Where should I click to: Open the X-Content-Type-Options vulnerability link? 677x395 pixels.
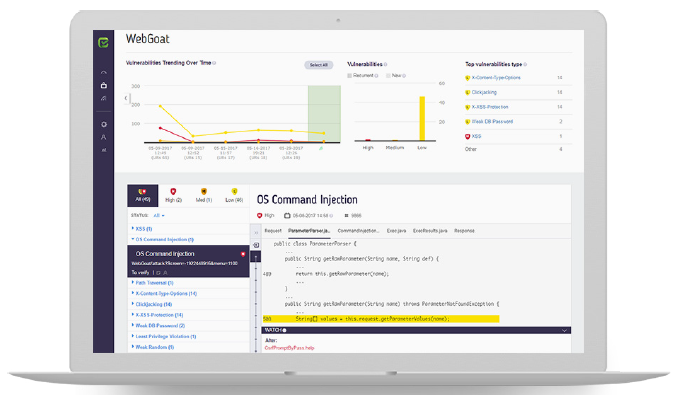(x=496, y=78)
